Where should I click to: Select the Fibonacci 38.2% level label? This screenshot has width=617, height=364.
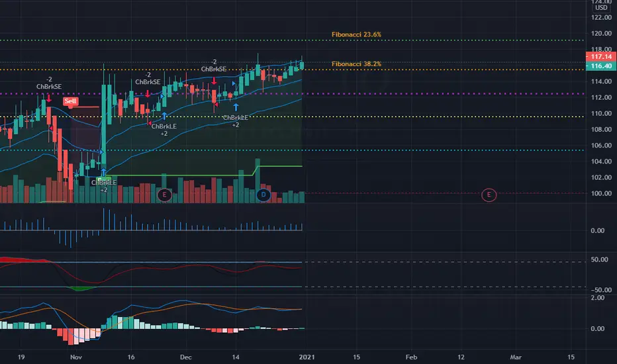tap(356, 64)
